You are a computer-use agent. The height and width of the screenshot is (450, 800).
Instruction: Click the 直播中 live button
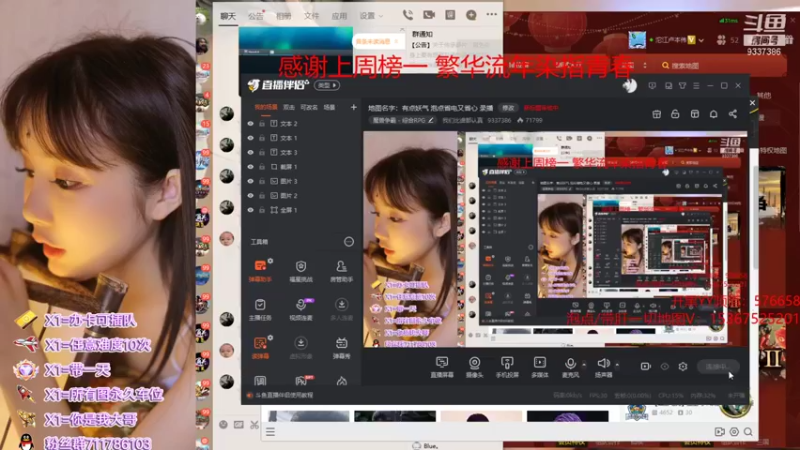click(x=717, y=366)
